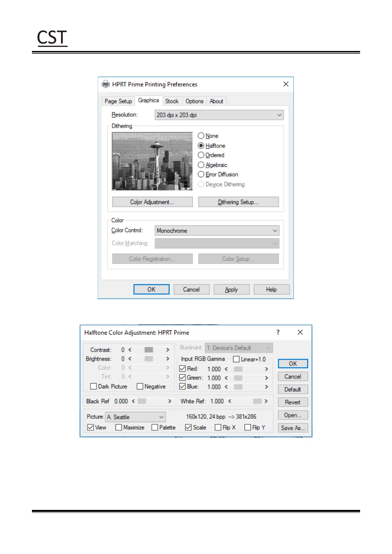
Task: Switch to the Page Setup tab
Action: [118, 101]
